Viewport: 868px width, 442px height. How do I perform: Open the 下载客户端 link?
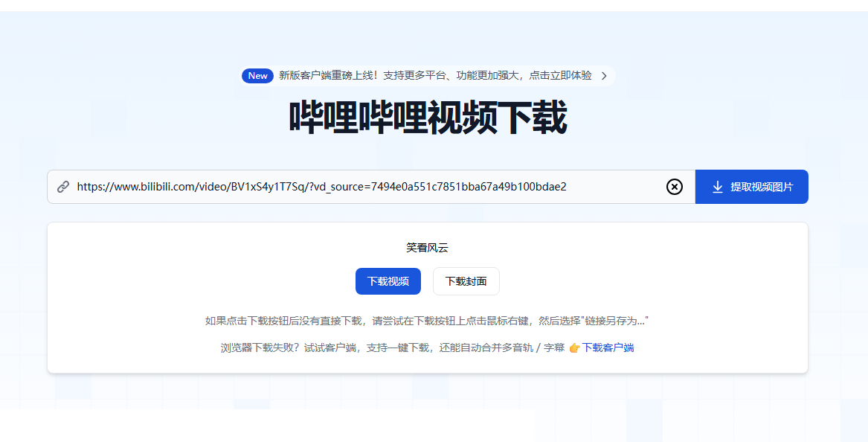click(608, 348)
